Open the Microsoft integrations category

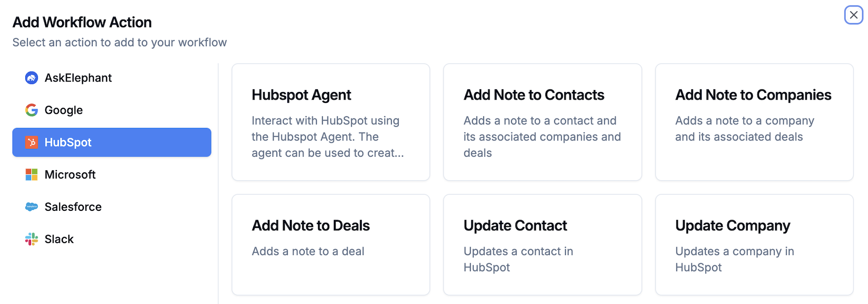(70, 175)
